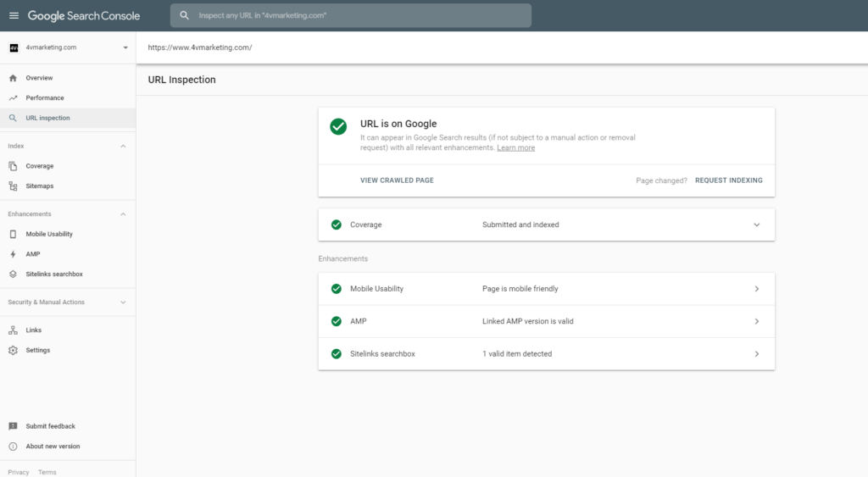Click 'Submitted and indexed' status text
The width and height of the screenshot is (868, 477).
coord(520,225)
